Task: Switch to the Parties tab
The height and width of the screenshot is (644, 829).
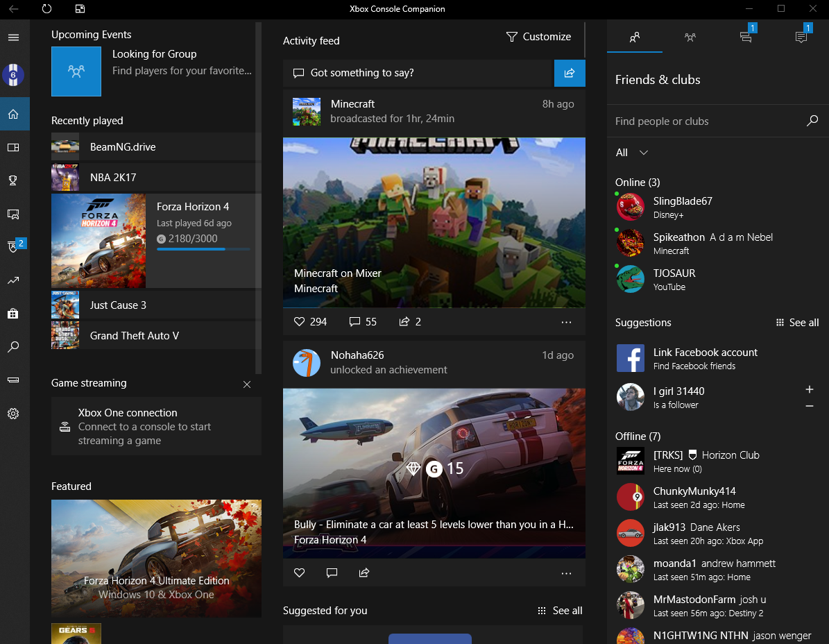Action: (x=690, y=37)
